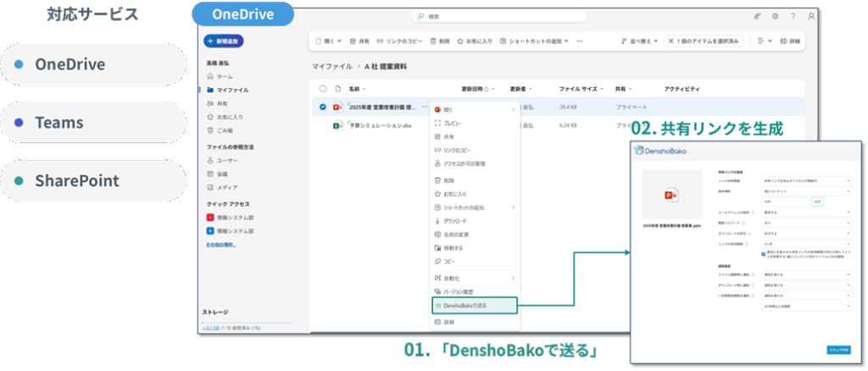Choose コピー in the context menu
868x371 pixels.
[475, 261]
